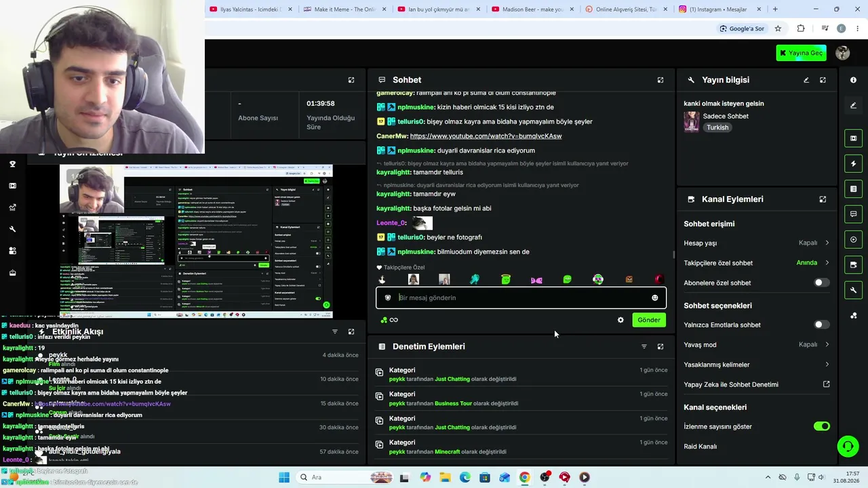Click the Turkish language tag
Viewport: 868px width, 488px height.
717,127
